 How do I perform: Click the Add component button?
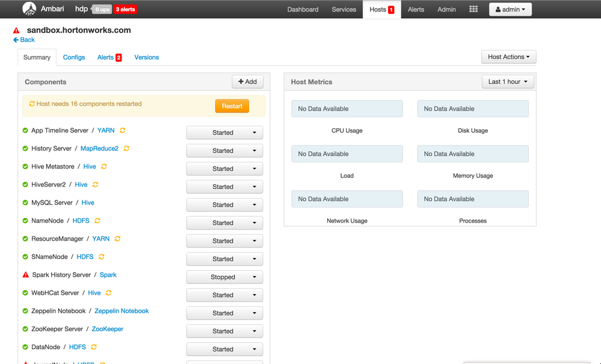point(248,82)
